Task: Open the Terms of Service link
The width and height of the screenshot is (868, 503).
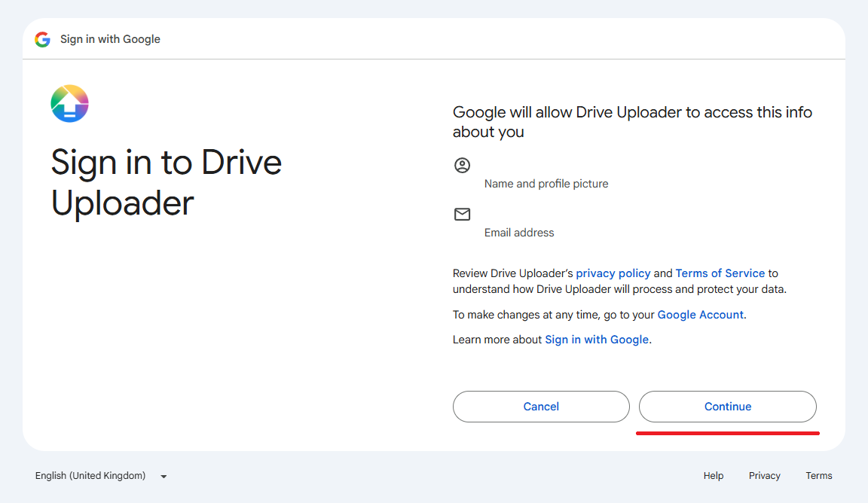Action: (x=720, y=273)
